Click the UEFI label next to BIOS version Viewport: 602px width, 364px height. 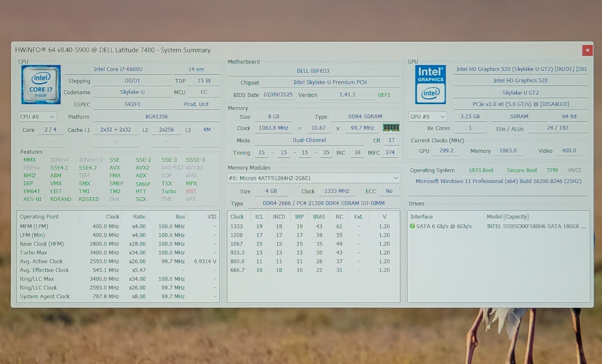pos(384,95)
